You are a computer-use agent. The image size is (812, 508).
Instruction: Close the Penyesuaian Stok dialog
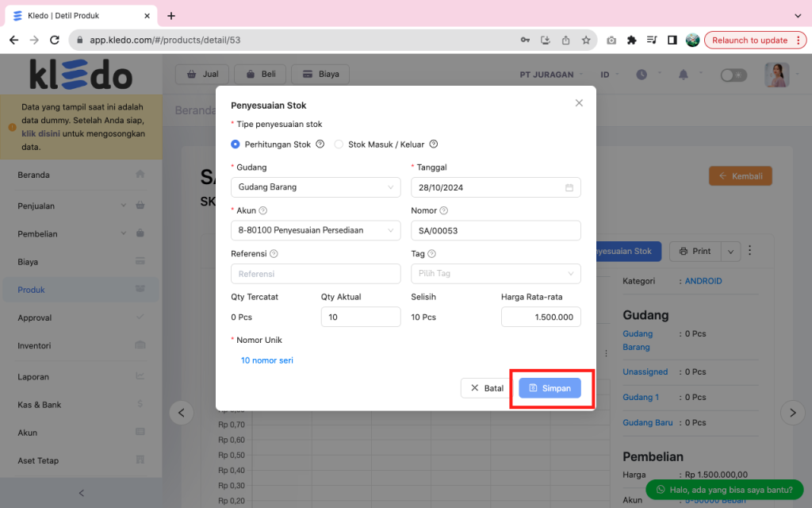(579, 103)
